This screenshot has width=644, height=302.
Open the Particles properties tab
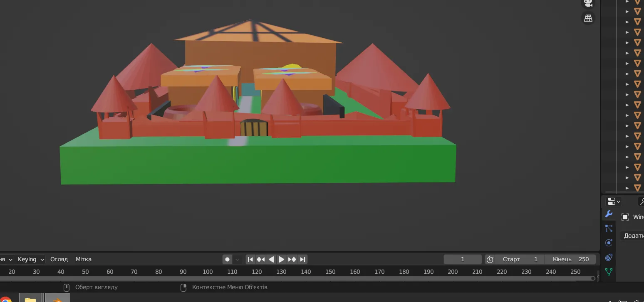click(x=609, y=228)
